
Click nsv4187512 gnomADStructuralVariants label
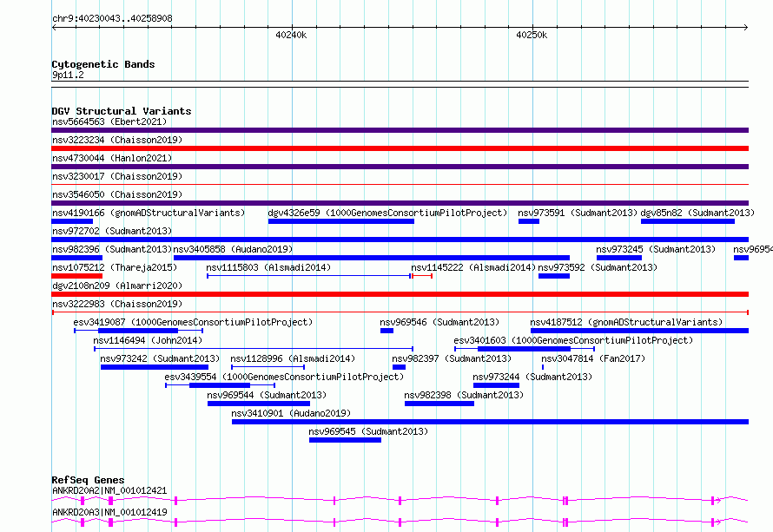(x=626, y=322)
